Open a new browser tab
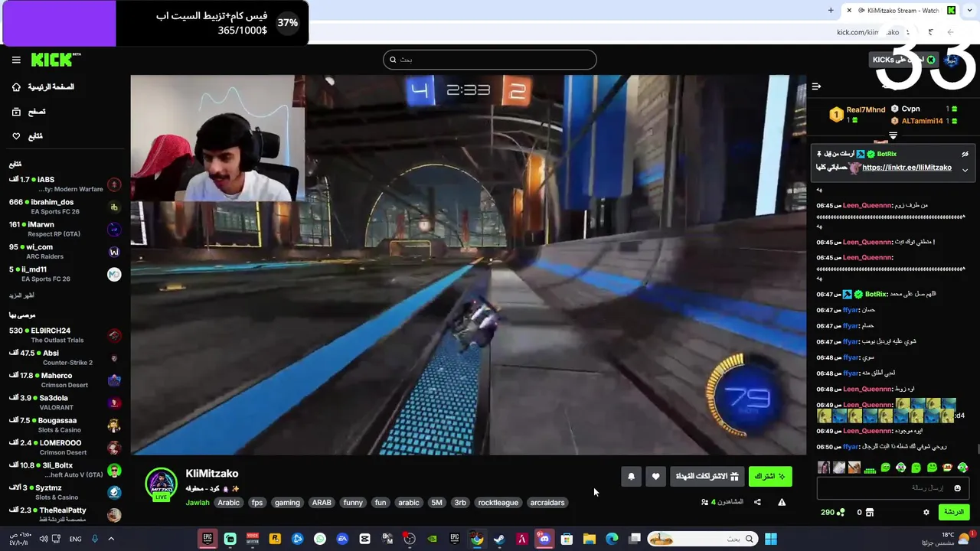Screen dimensions: 980x551 [x=831, y=11]
